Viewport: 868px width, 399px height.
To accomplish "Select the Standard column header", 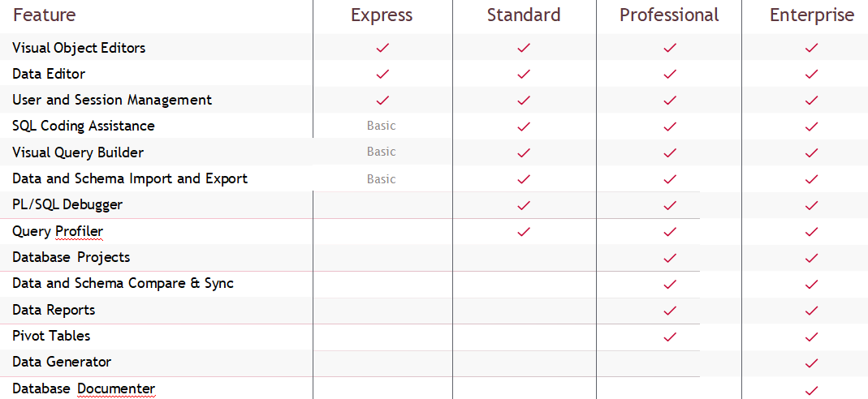I will point(524,15).
